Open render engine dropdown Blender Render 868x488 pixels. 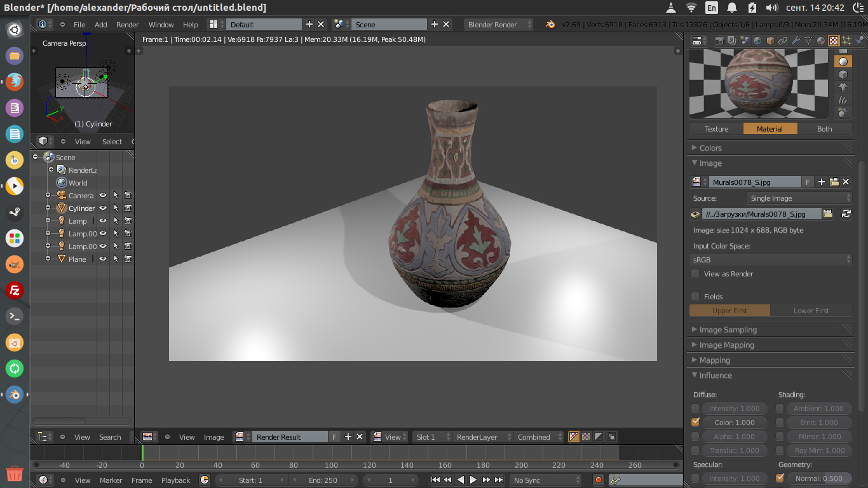tap(499, 25)
